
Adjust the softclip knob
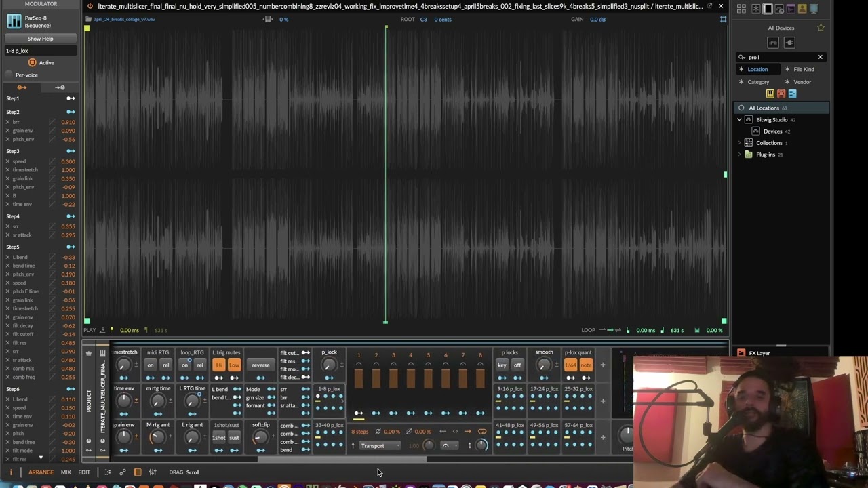[x=260, y=437]
